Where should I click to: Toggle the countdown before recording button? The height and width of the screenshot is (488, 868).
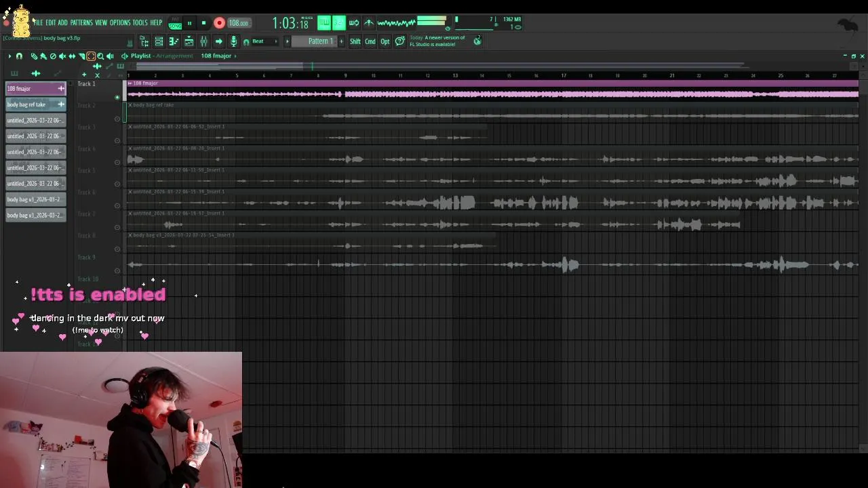coord(339,23)
